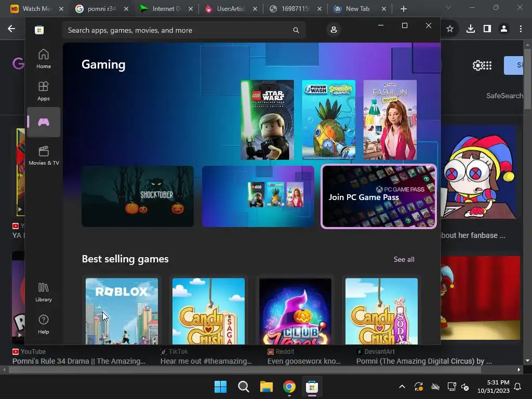Open the Club Vegas game card
Image resolution: width=532 pixels, height=399 pixels.
[295, 311]
